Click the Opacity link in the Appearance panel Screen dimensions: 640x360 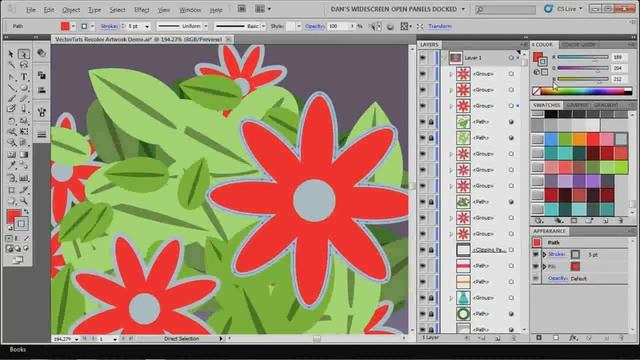point(558,278)
